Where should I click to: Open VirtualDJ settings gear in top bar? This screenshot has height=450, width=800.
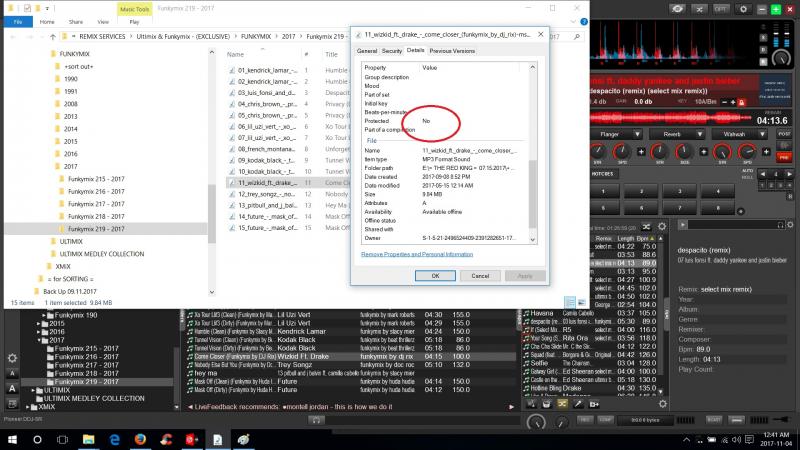click(x=743, y=9)
